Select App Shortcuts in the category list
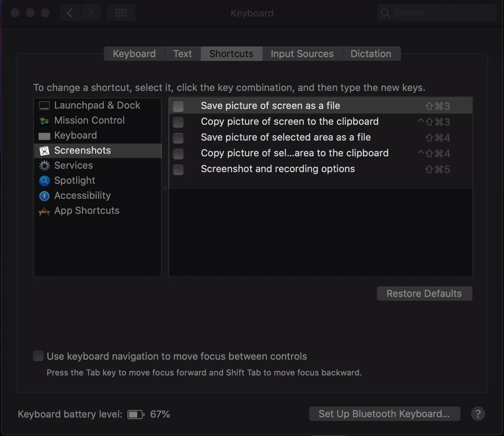This screenshot has height=436, width=504. click(97, 211)
